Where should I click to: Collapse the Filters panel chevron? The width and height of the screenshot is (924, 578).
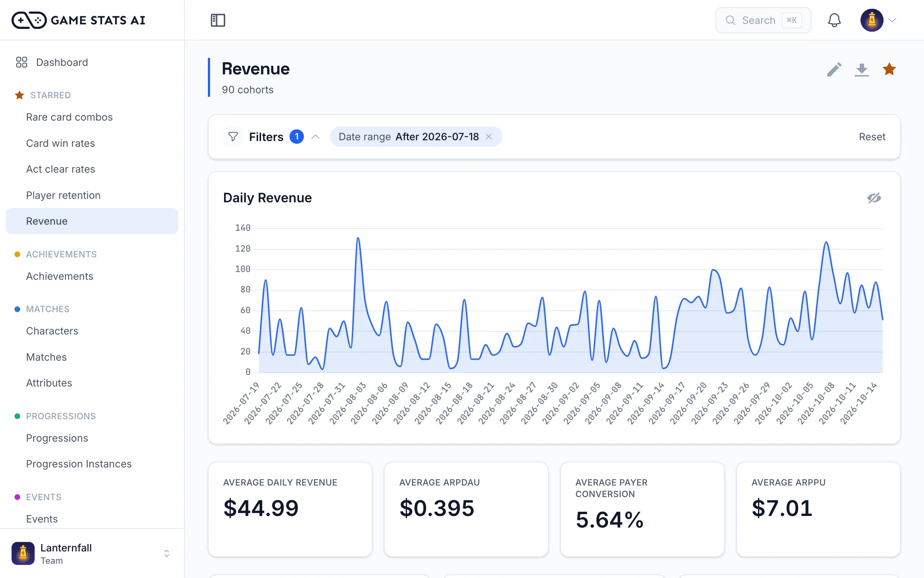tap(316, 137)
